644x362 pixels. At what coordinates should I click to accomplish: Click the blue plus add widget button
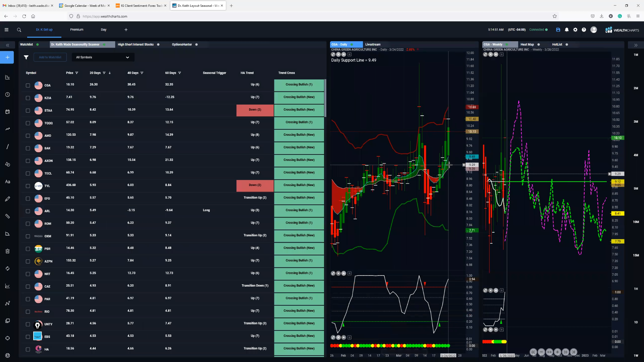click(x=7, y=57)
